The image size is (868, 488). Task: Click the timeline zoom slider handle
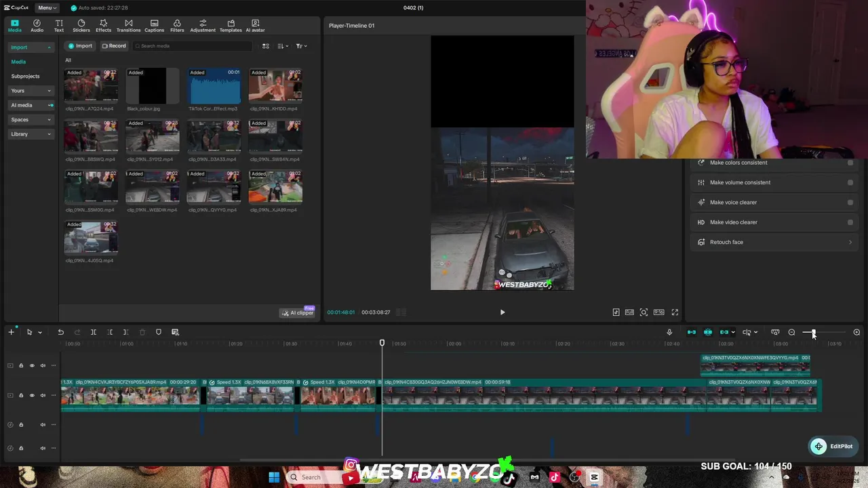point(813,332)
